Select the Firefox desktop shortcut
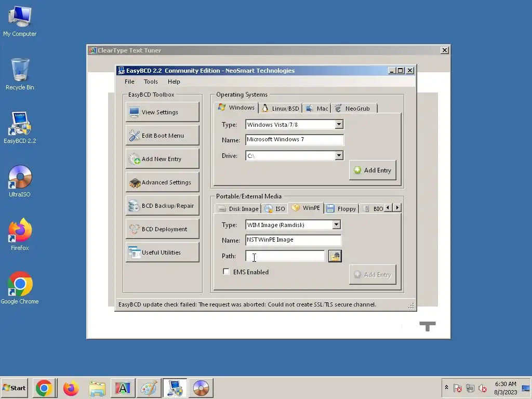The height and width of the screenshot is (399, 532). [x=20, y=235]
